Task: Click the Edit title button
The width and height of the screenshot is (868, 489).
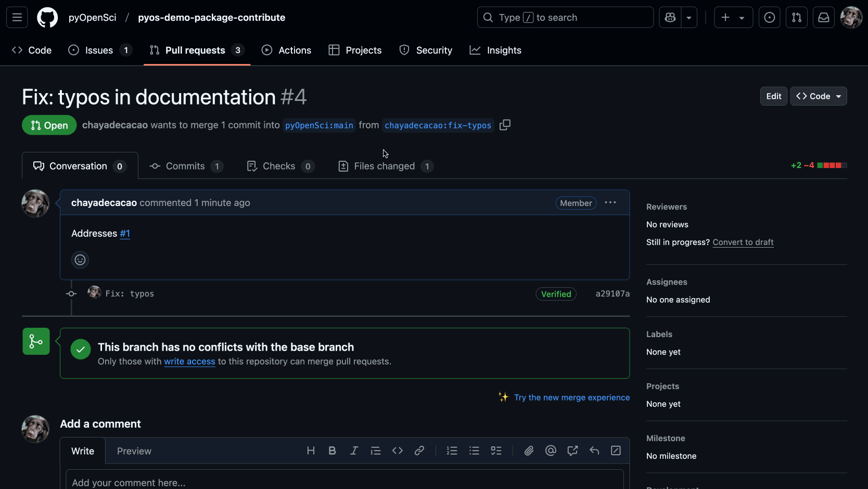Action: click(773, 96)
